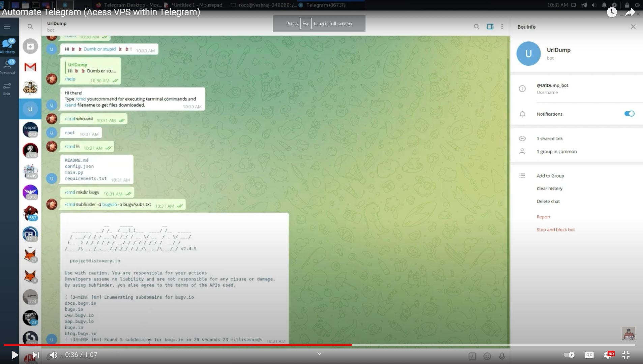Open the Gmail bot chat
The image size is (643, 364).
[x=30, y=67]
